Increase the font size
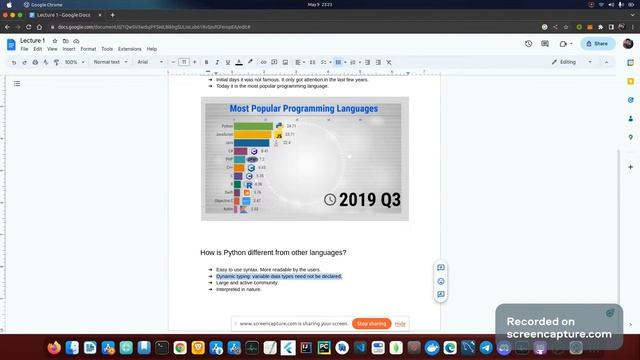Image resolution: width=640 pixels, height=360 pixels. click(195, 62)
